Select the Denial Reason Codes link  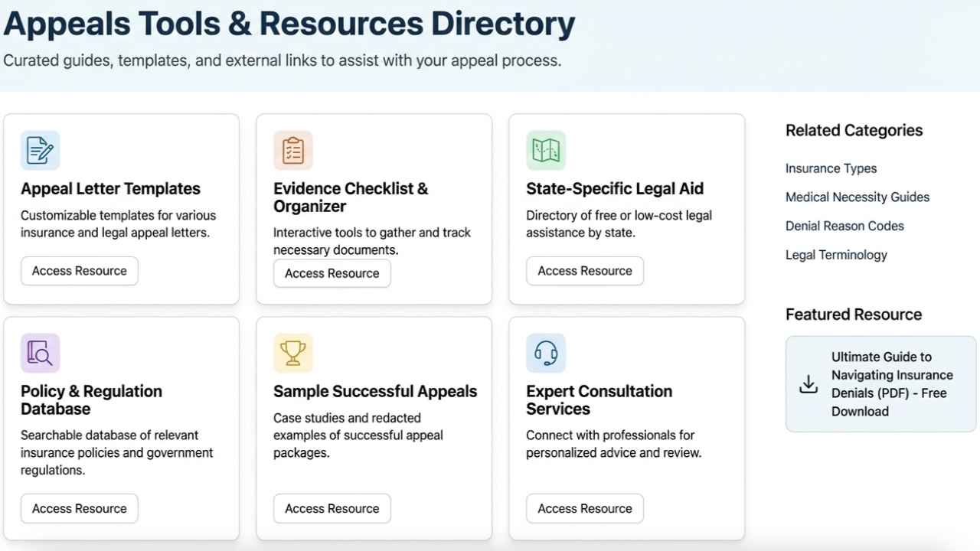coord(844,226)
